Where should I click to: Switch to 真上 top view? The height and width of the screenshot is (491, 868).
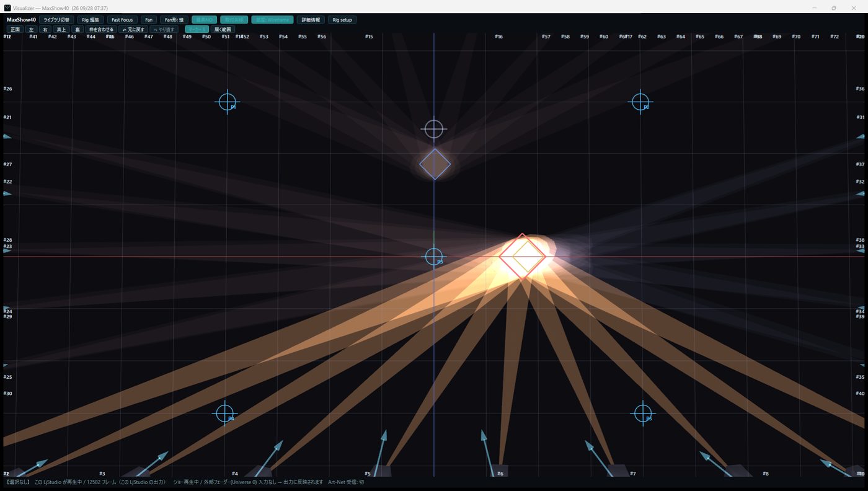(x=61, y=29)
